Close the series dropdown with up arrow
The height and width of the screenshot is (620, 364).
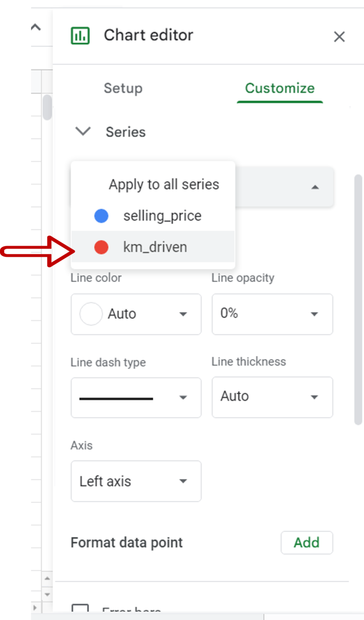[x=315, y=187]
